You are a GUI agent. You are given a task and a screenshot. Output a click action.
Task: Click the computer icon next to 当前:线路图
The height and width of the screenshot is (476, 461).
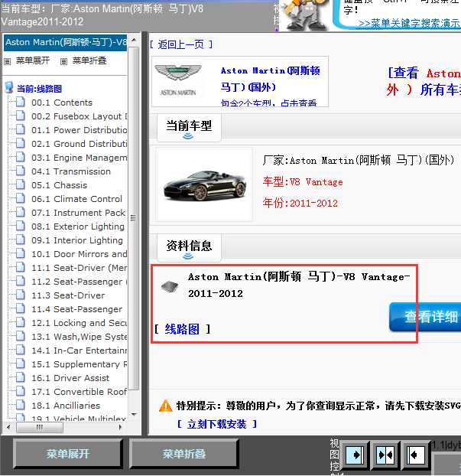click(9, 87)
